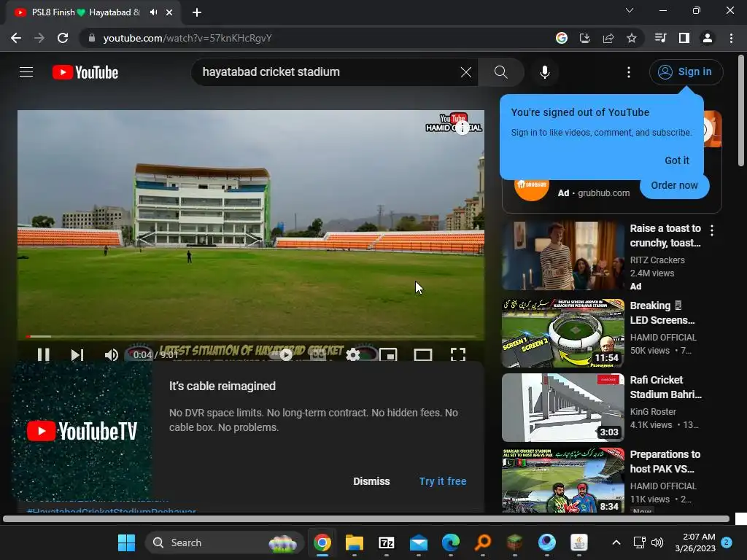Click the forward navigation arrow

(39, 38)
